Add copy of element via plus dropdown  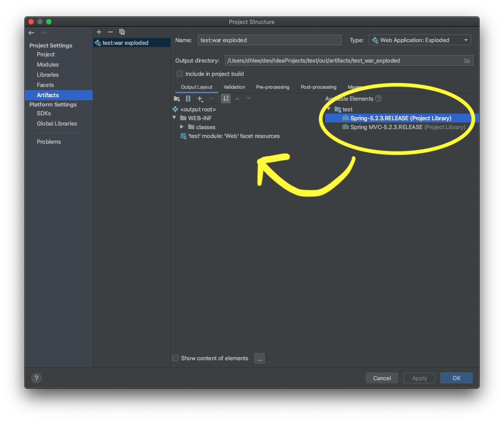(200, 98)
